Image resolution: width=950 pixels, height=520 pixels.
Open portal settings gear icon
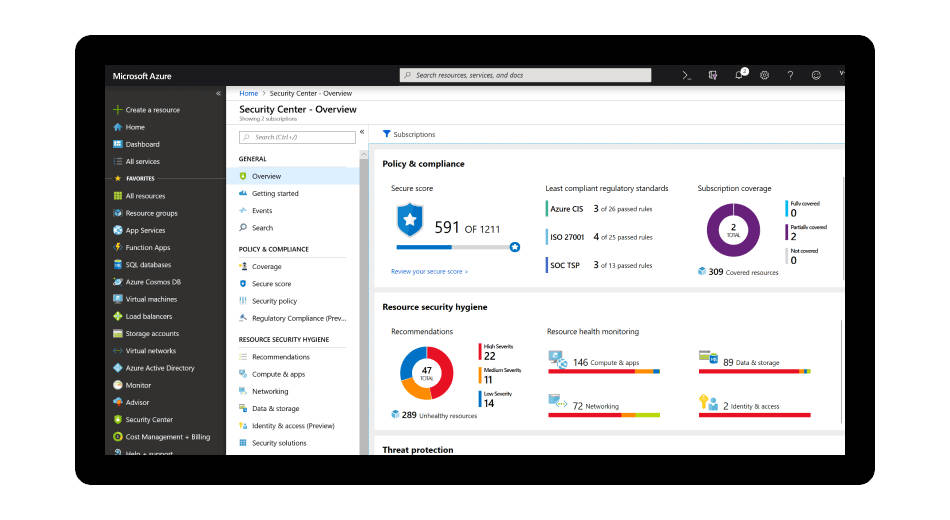point(765,75)
